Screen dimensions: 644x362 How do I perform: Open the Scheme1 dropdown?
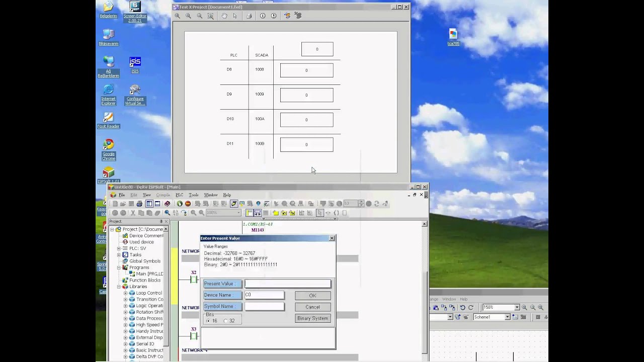click(x=507, y=317)
